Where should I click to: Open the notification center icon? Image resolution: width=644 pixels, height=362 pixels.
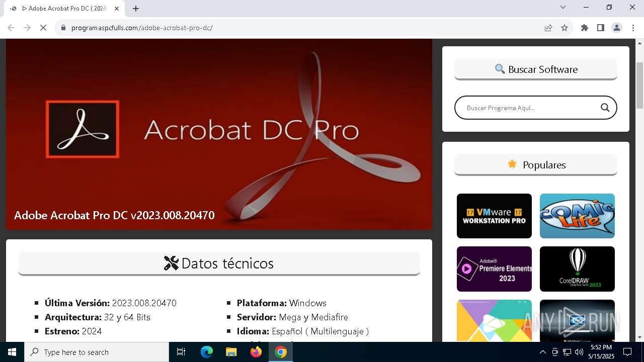pyautogui.click(x=627, y=352)
